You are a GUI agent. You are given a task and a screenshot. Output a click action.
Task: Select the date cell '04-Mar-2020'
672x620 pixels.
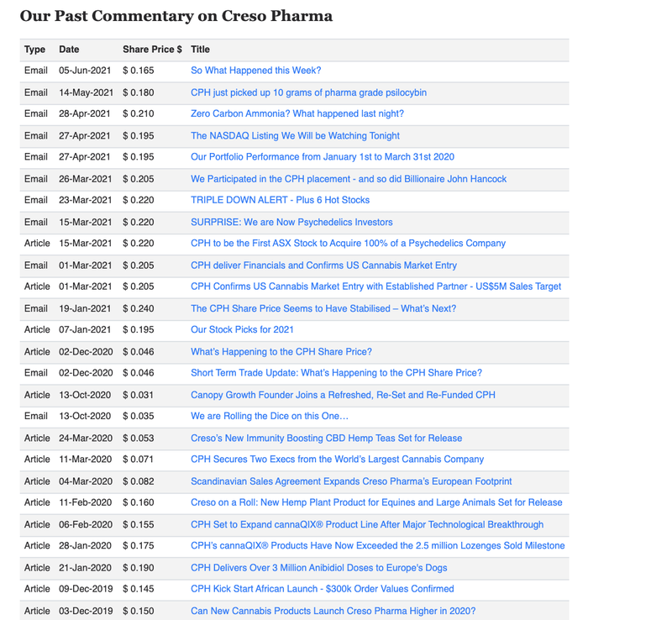(86, 482)
